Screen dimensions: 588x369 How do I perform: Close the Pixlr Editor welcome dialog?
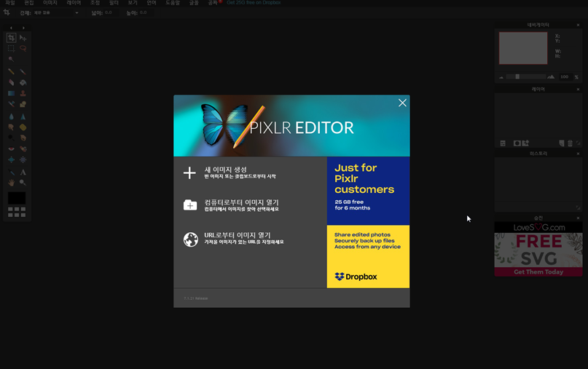click(x=402, y=103)
